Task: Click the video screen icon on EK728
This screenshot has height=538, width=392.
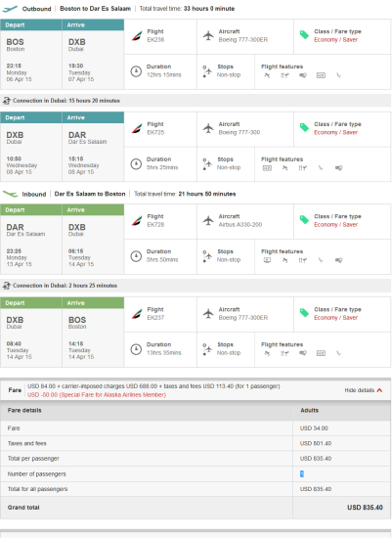Action: click(267, 260)
